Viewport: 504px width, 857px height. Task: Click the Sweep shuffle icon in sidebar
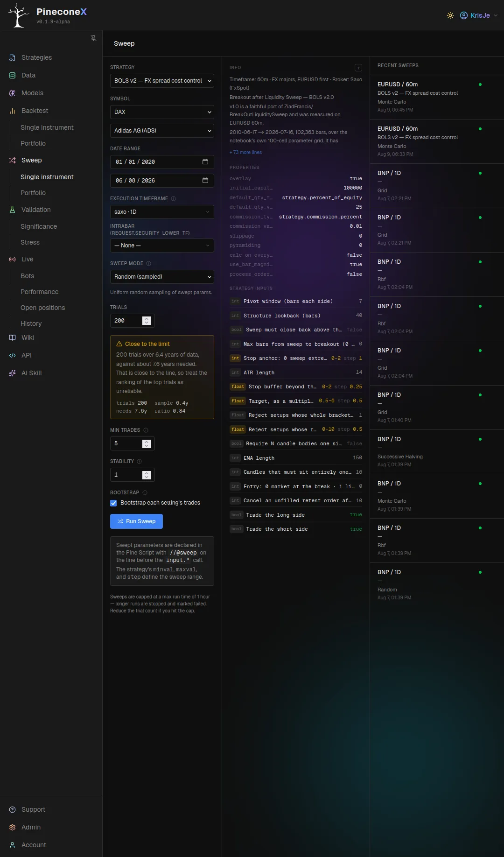tap(13, 160)
